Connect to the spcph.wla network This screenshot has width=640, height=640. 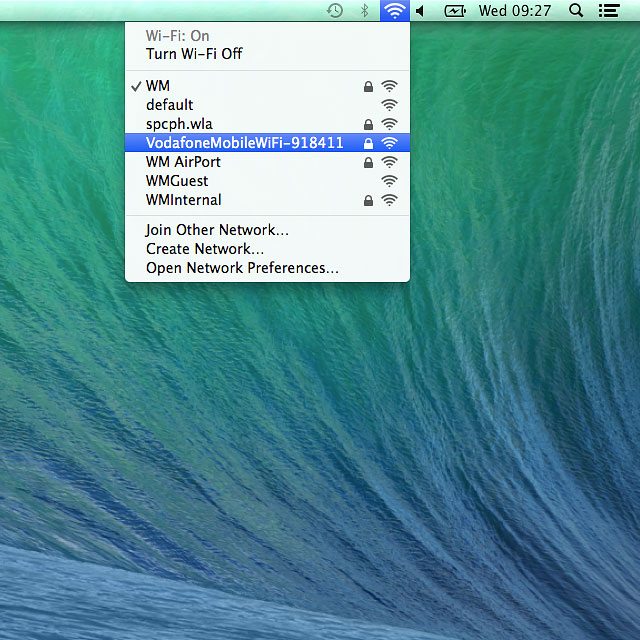[267, 124]
